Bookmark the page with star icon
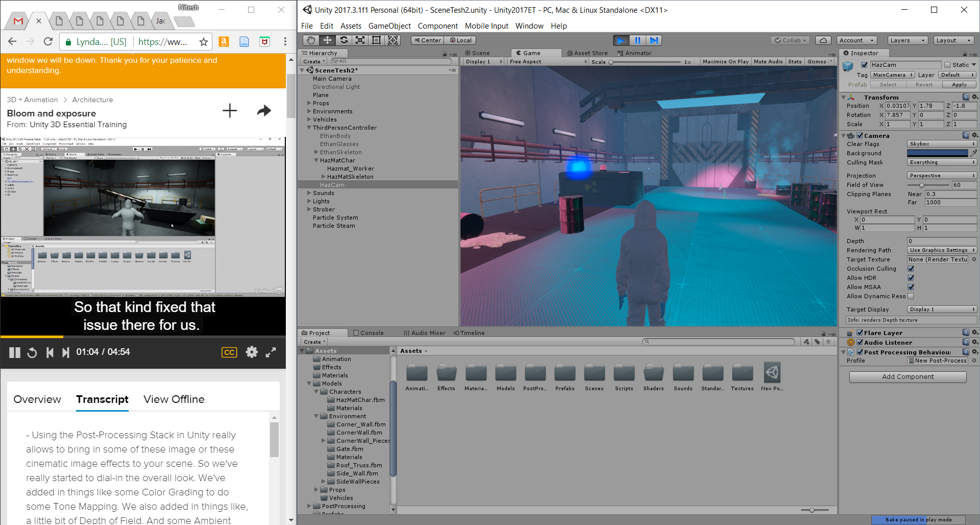 coord(203,42)
